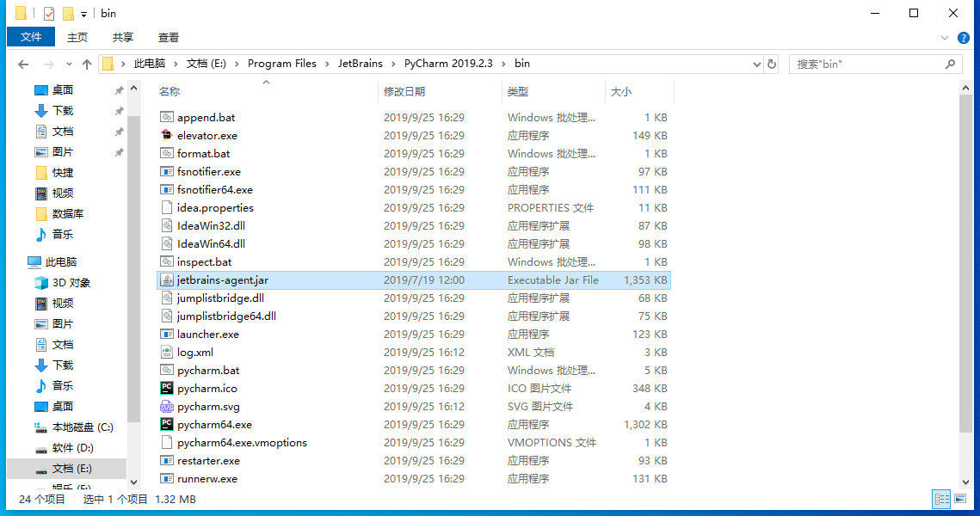Screen dimensions: 980x516
Task: Select the inspect.bat file name
Action: tap(205, 261)
